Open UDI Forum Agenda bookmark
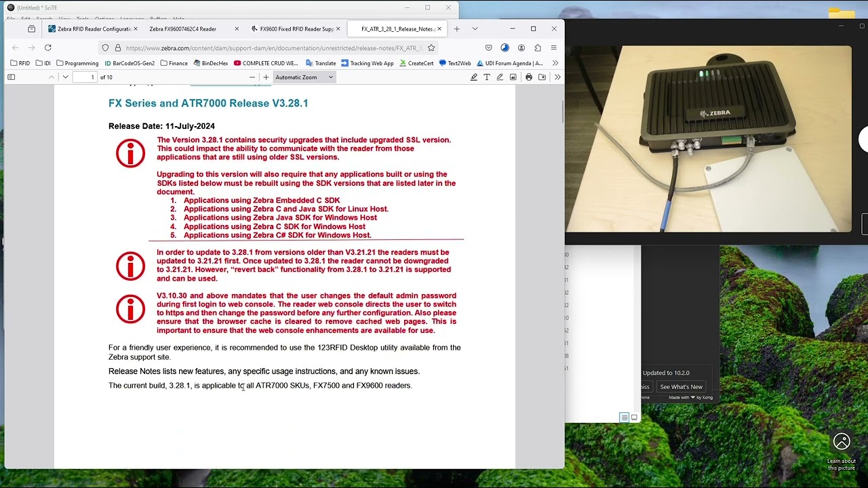 click(509, 63)
